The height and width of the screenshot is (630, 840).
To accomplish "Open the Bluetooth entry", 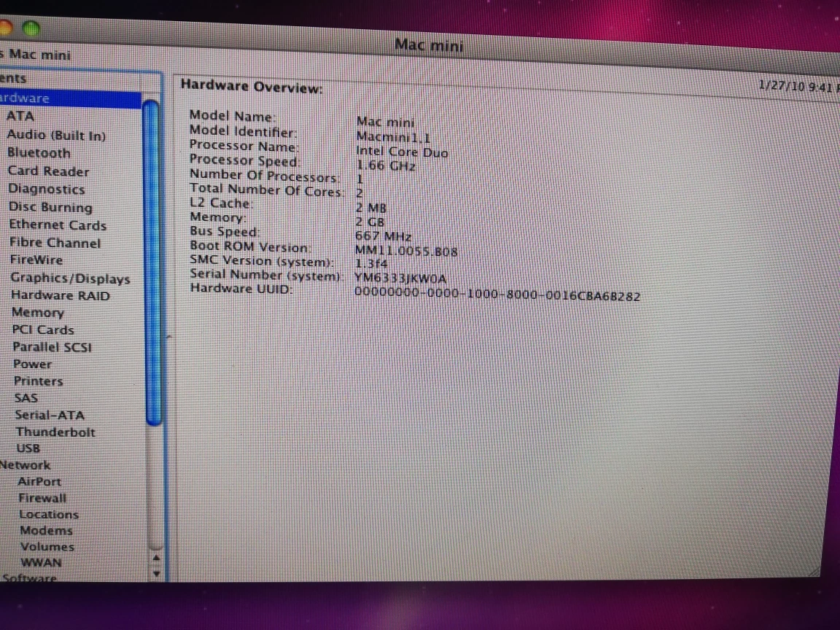I will click(x=39, y=153).
